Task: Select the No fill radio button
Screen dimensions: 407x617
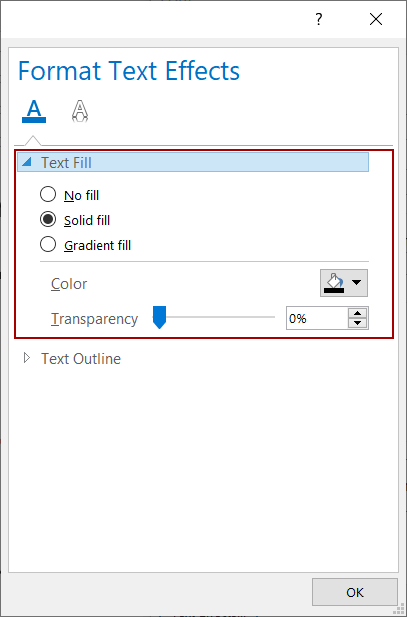Action: (48, 194)
